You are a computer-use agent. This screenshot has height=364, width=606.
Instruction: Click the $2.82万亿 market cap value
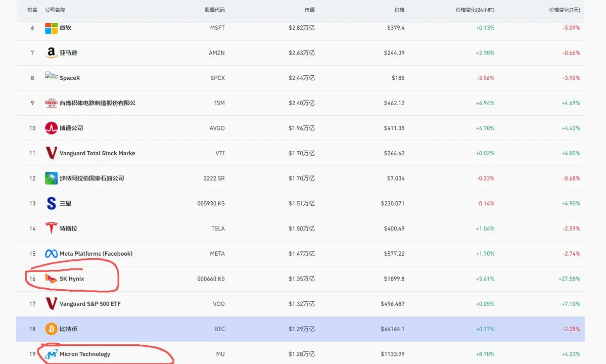click(301, 28)
